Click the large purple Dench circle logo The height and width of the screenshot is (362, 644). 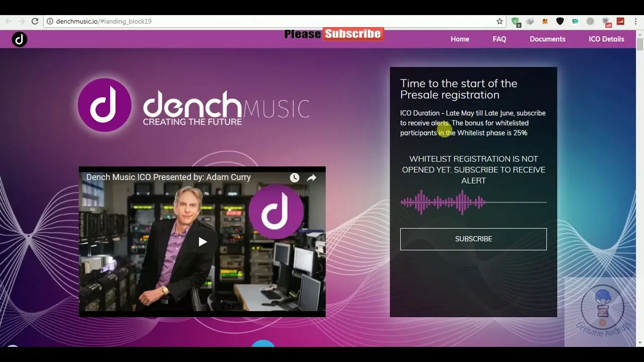click(x=104, y=105)
